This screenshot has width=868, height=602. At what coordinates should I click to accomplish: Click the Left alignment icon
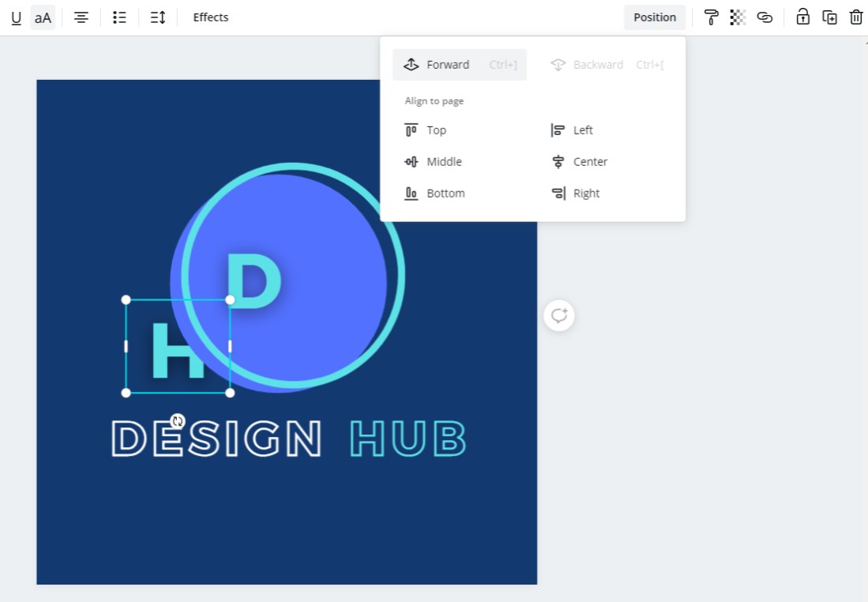(x=558, y=130)
